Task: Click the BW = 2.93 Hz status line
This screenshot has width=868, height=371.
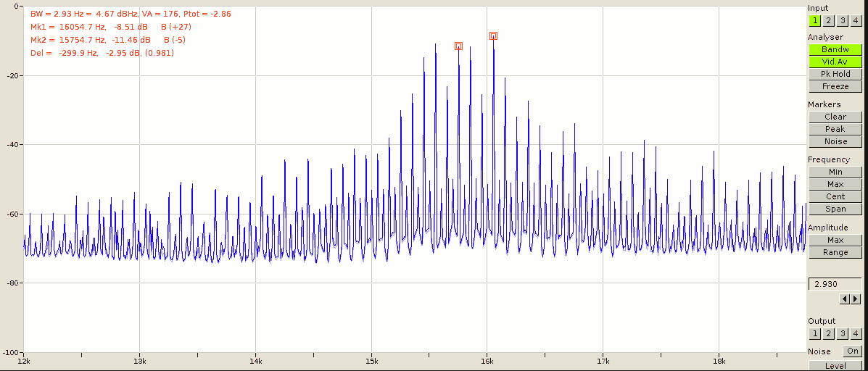Action: 131,14
